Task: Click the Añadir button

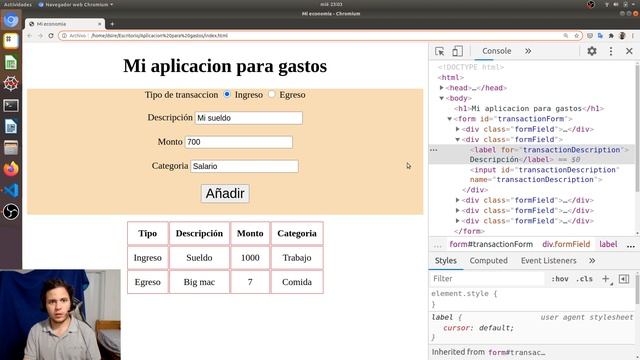Action: click(225, 193)
